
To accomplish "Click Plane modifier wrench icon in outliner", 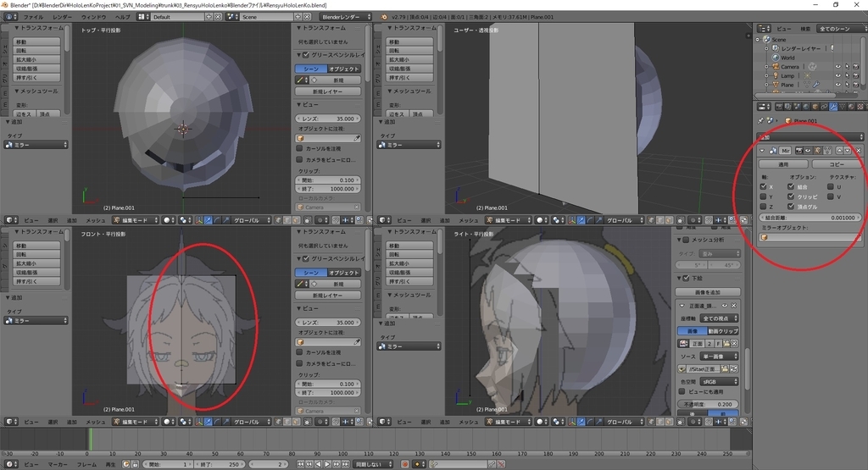I will [816, 85].
